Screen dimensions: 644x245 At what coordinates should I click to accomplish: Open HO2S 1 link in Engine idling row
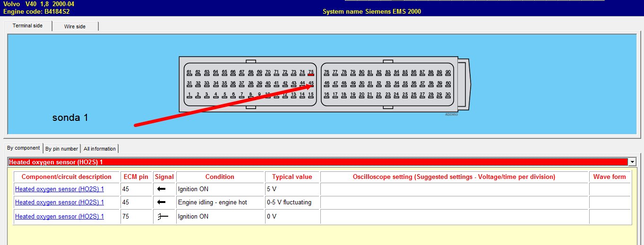coord(60,202)
